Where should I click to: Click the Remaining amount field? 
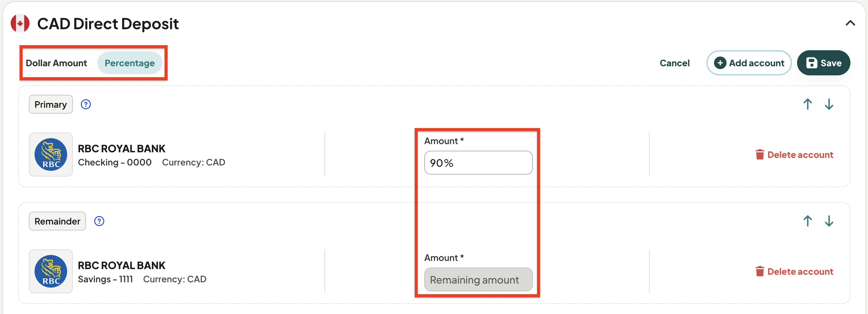[x=478, y=279]
